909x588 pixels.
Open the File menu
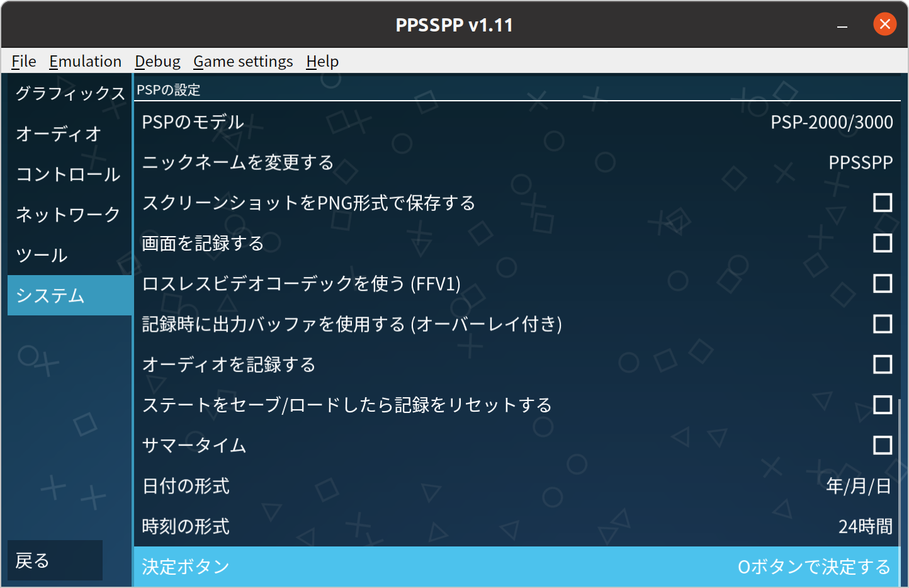coord(24,61)
